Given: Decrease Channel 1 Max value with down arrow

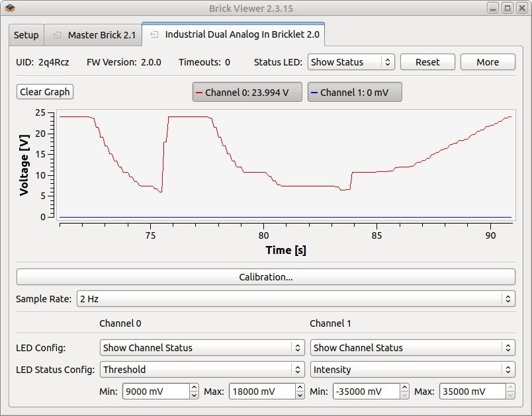Looking at the screenshot, I should click(510, 395).
